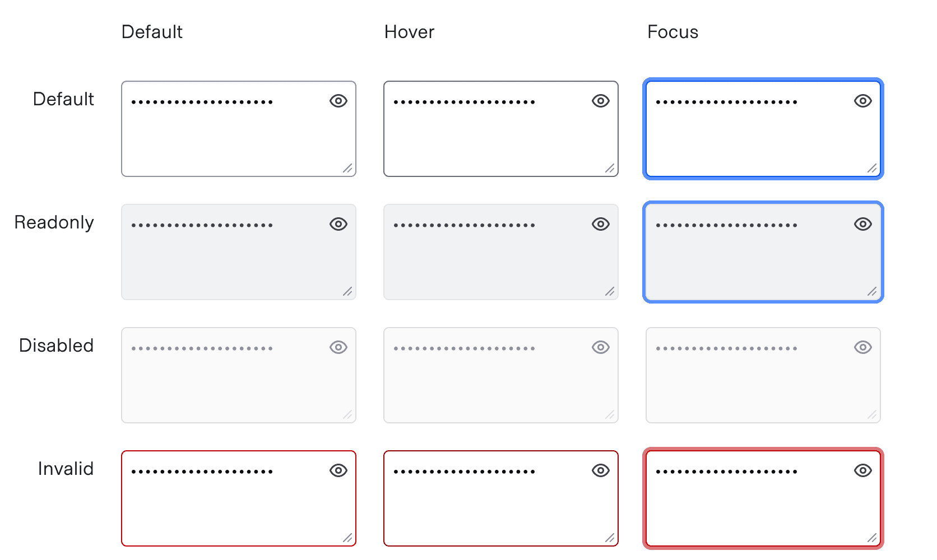Click the eye icon in the Default Hover field

[600, 101]
